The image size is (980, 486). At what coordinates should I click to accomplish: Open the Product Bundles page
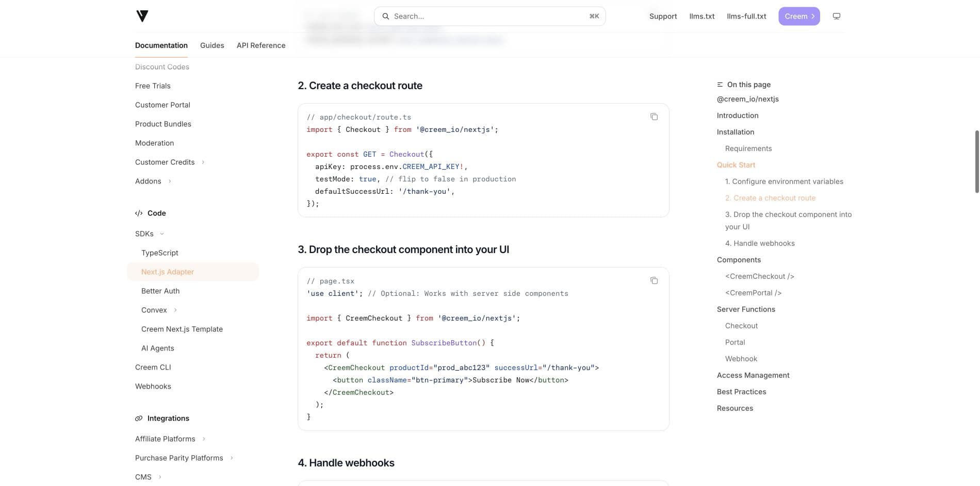click(x=163, y=124)
